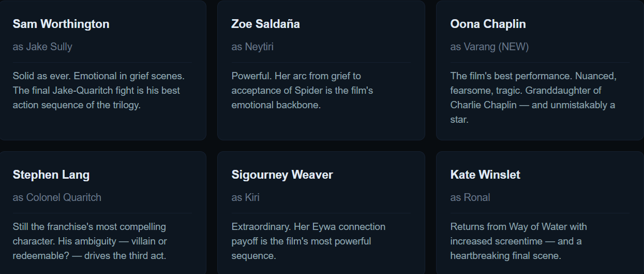
Task: Click the "Extraordinary" Eywa connection review text
Action: [308, 241]
